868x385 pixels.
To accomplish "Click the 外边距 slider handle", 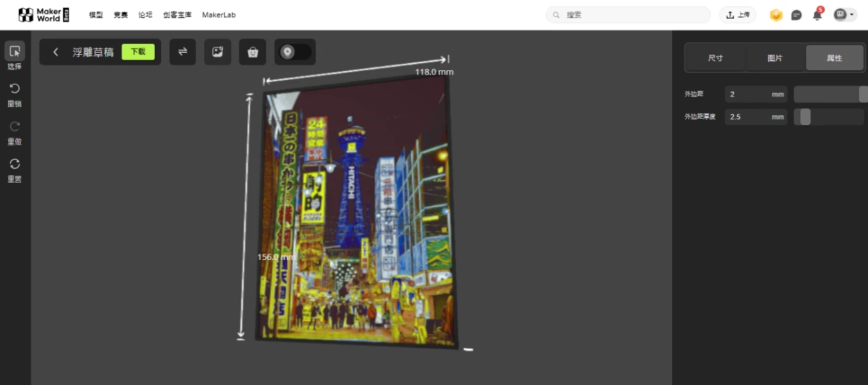I will click(x=863, y=94).
